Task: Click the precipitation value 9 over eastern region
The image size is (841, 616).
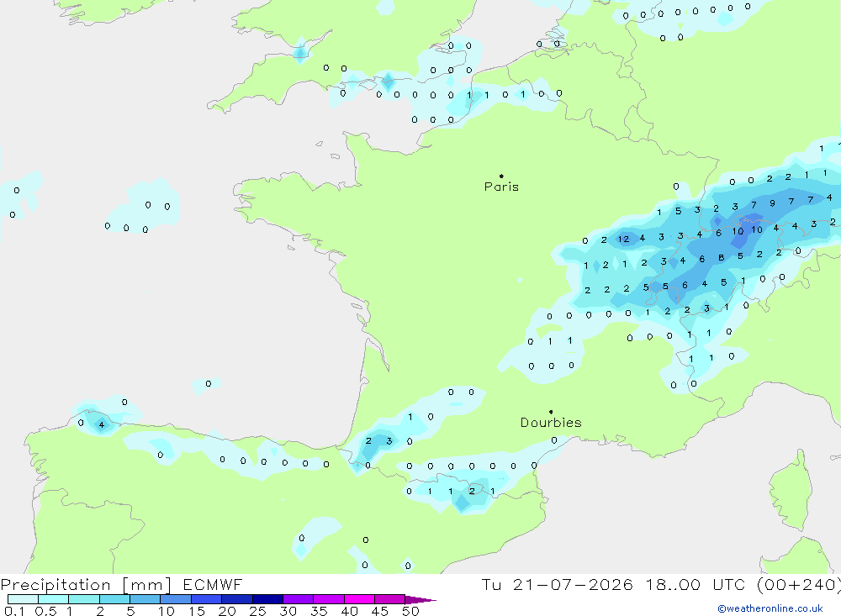Action: coord(772,203)
